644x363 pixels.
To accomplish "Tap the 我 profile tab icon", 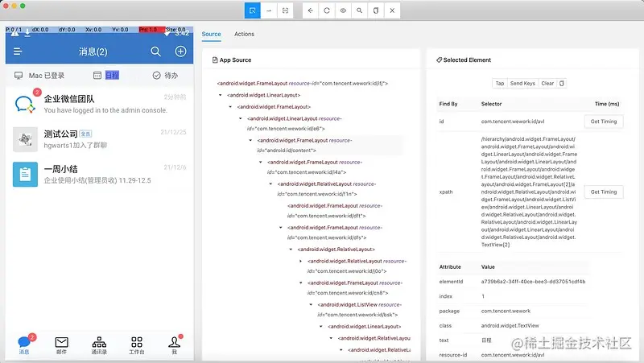I will (x=174, y=341).
